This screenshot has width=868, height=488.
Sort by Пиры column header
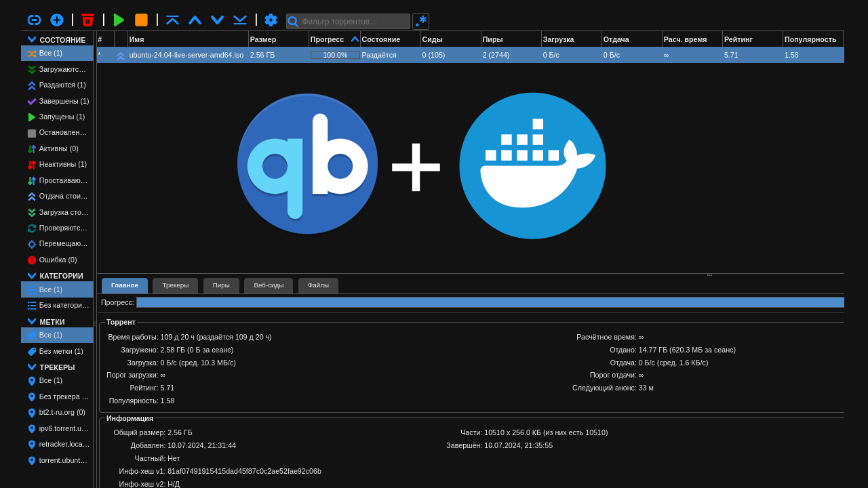[x=511, y=39]
